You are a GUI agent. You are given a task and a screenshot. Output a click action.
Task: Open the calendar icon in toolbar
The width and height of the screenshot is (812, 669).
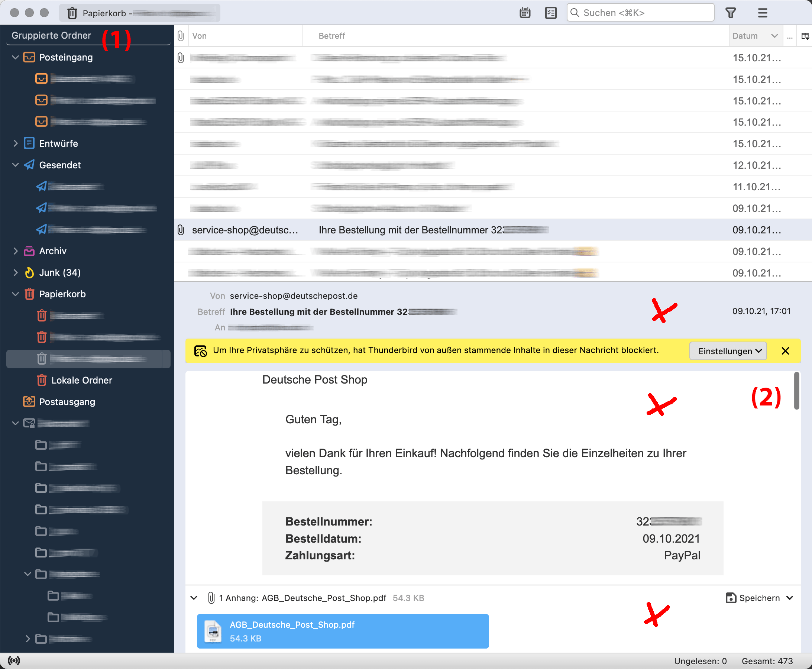coord(525,13)
